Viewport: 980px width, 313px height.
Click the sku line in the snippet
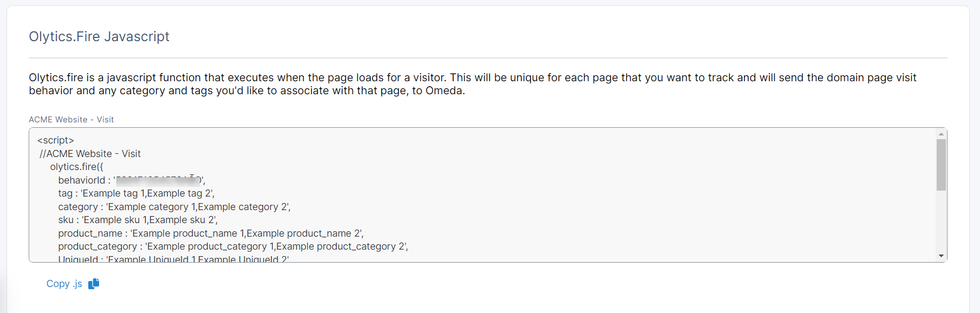pyautogui.click(x=138, y=220)
